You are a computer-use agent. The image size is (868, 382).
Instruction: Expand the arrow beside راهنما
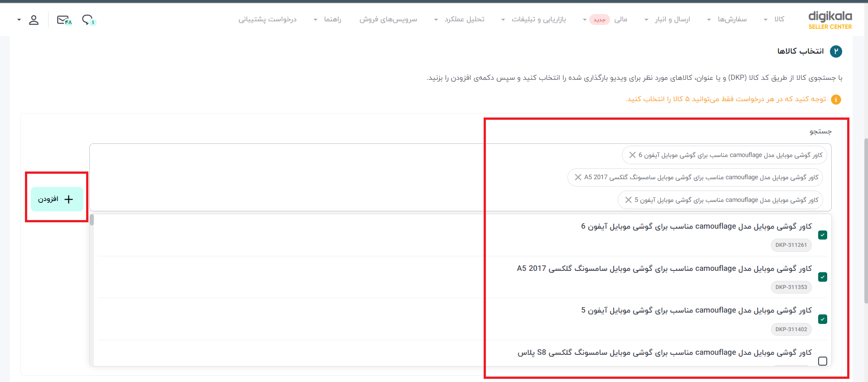(315, 20)
